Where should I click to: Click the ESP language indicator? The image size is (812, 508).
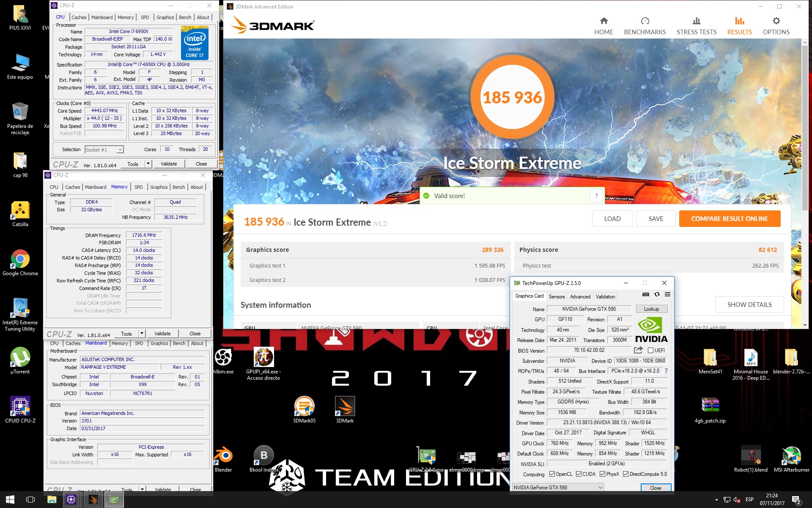[x=749, y=500]
